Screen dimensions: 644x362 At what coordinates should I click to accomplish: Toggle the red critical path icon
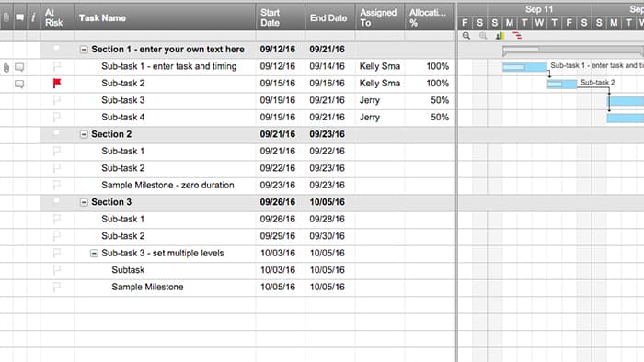click(x=517, y=36)
